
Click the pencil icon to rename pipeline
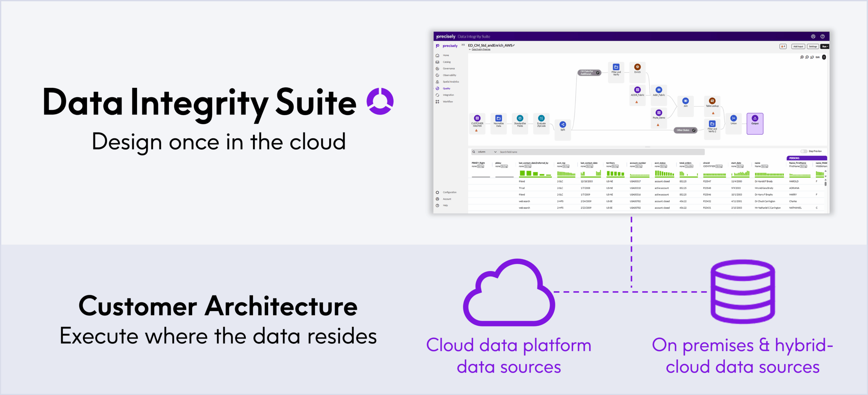(x=514, y=45)
